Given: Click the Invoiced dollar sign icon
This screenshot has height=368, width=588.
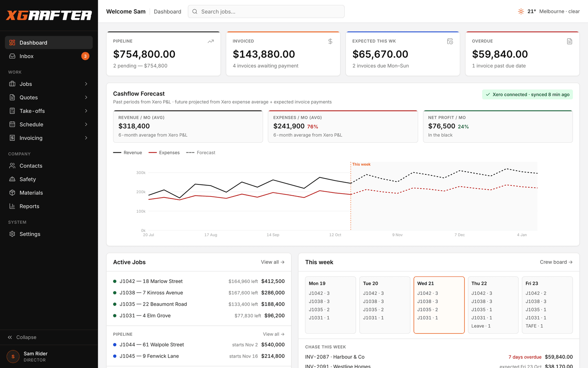Looking at the screenshot, I should 330,41.
